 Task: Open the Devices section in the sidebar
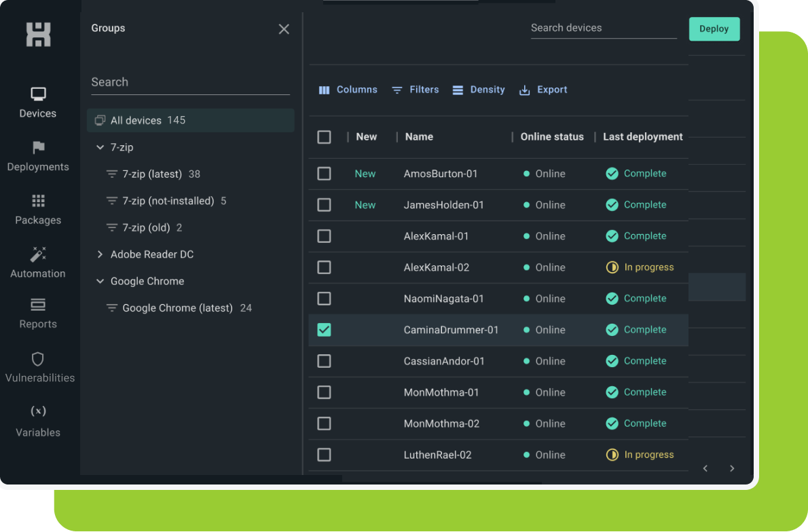(37, 102)
